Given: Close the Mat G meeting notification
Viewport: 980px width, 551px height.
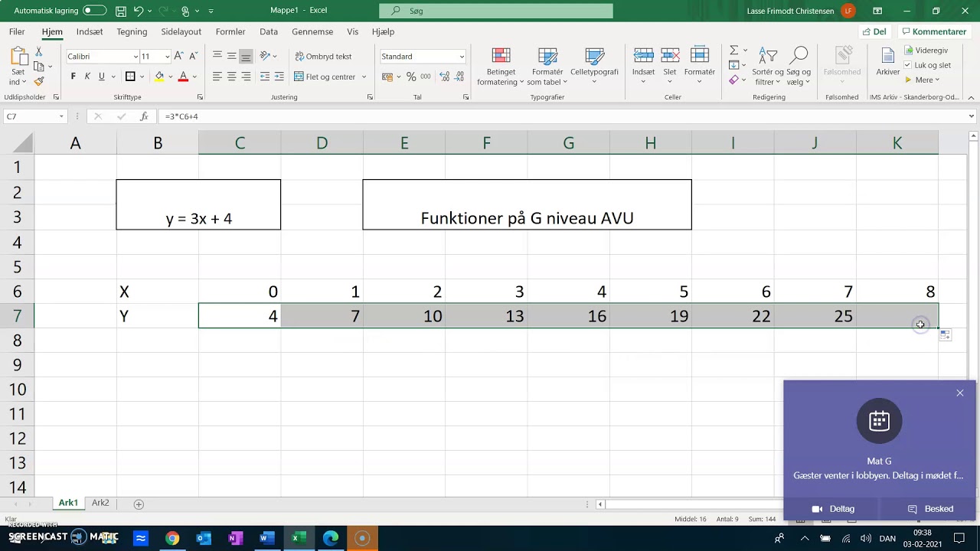Looking at the screenshot, I should 960,393.
